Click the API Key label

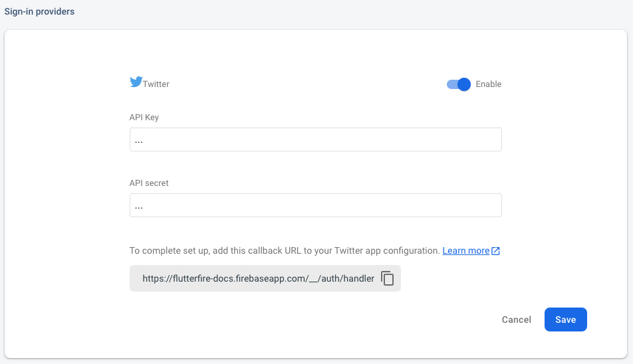click(144, 118)
